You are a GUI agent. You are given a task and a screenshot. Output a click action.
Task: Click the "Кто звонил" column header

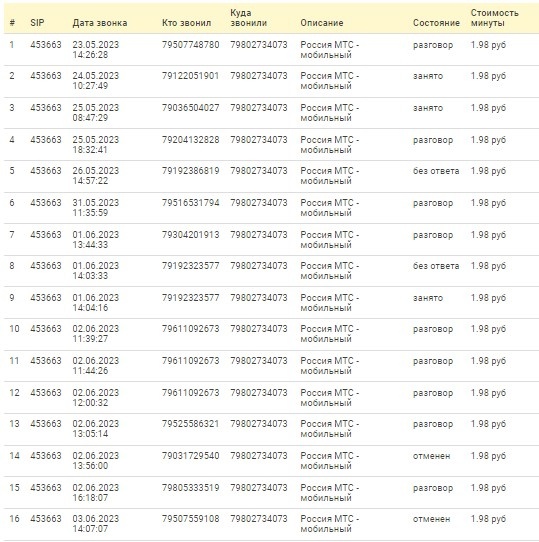tap(186, 23)
